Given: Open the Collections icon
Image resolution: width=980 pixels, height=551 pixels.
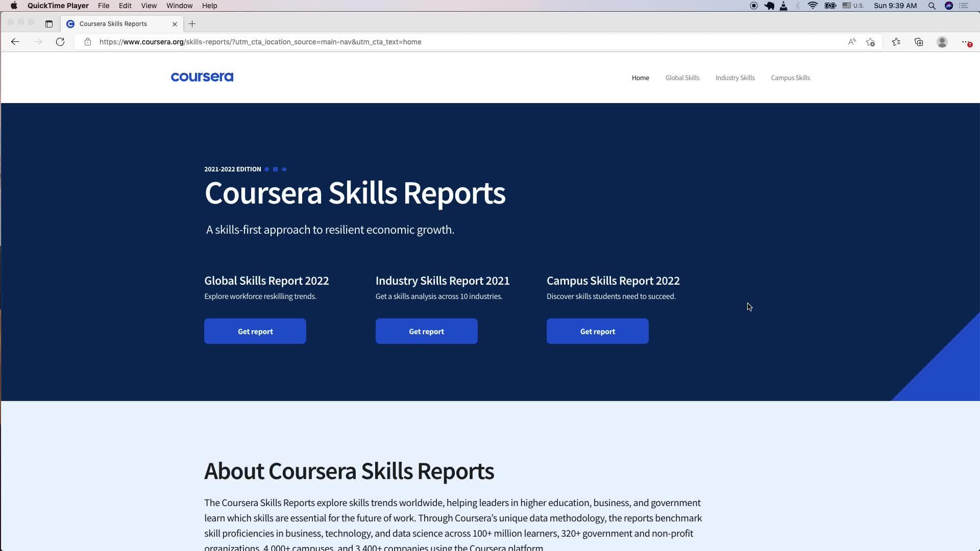Looking at the screenshot, I should 919,42.
